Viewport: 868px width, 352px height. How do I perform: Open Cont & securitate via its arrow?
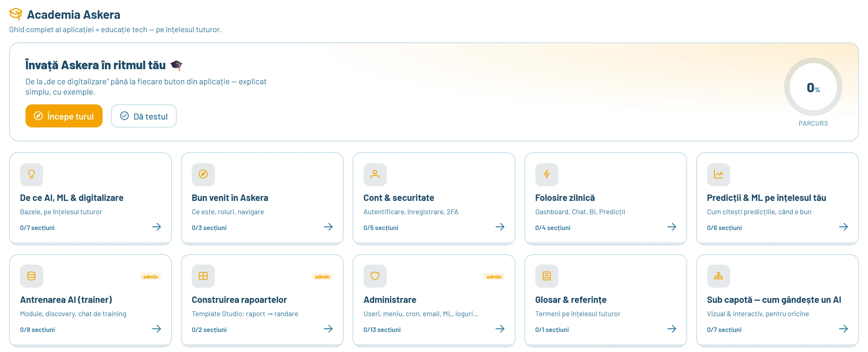pyautogui.click(x=500, y=227)
